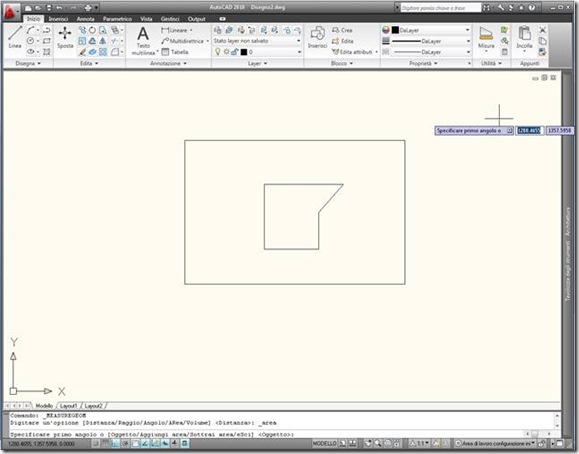Expand the Edita panel
The image size is (579, 454).
pyautogui.click(x=89, y=64)
